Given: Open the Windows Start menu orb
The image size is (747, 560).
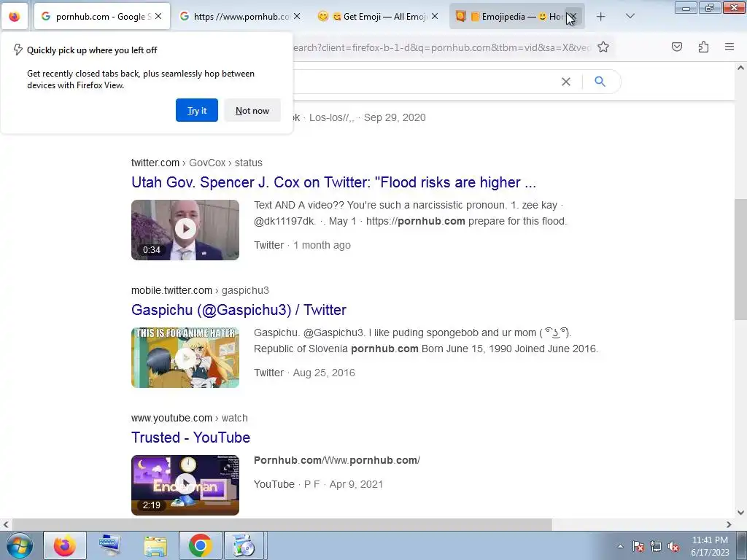Looking at the screenshot, I should [18, 545].
